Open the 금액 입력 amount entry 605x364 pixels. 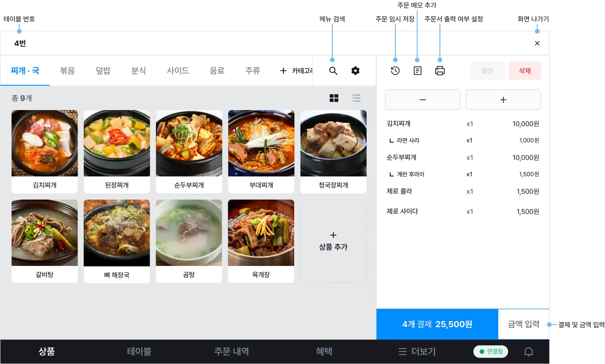[524, 324]
